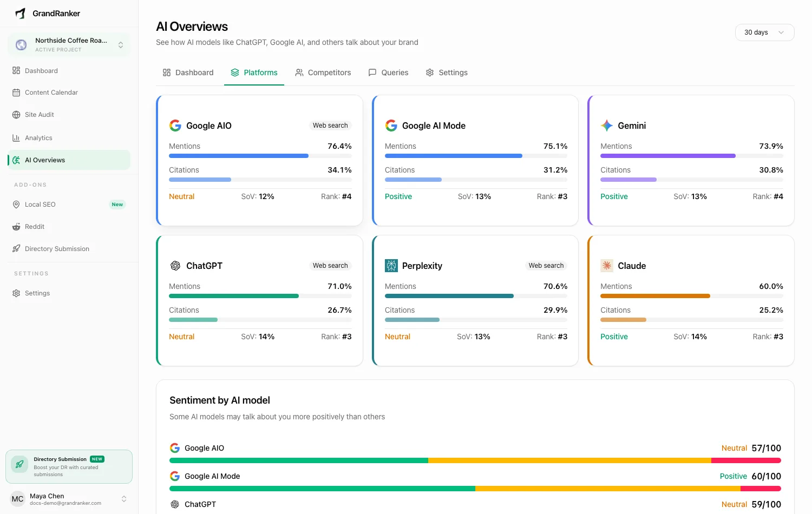Click the Google AI Mode card's 31.2% citations value
Screen dimensions: 812x514
click(x=555, y=170)
